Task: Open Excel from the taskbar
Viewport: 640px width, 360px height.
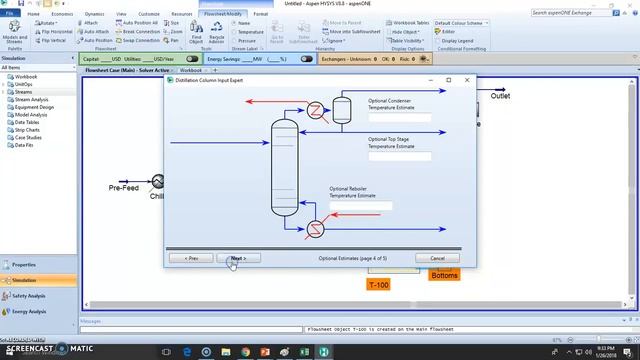Action: tap(304, 351)
